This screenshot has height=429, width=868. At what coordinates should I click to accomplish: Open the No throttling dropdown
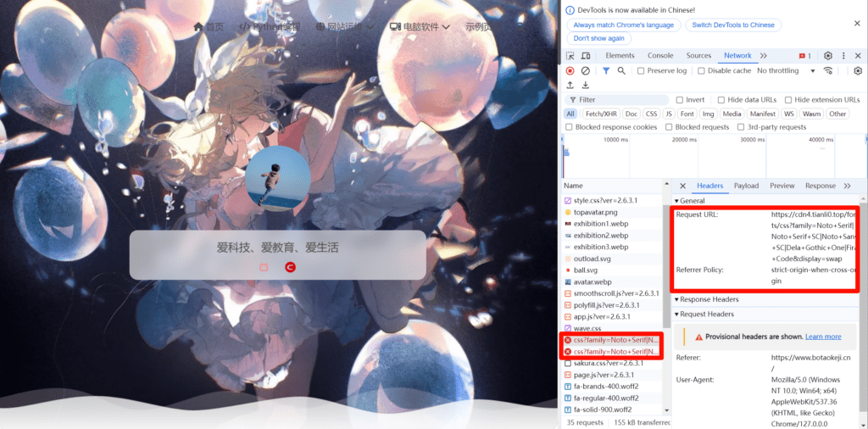click(785, 71)
